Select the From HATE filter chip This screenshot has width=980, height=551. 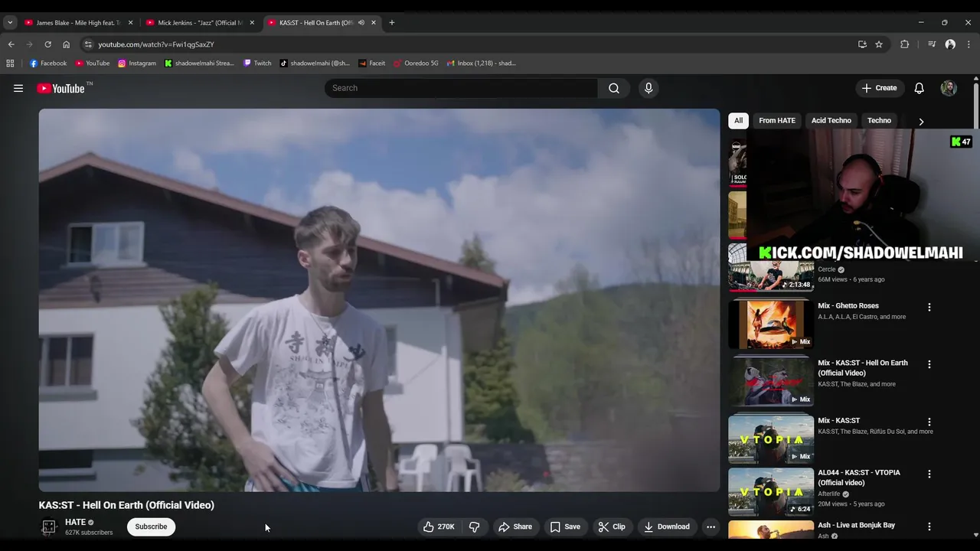pyautogui.click(x=777, y=120)
